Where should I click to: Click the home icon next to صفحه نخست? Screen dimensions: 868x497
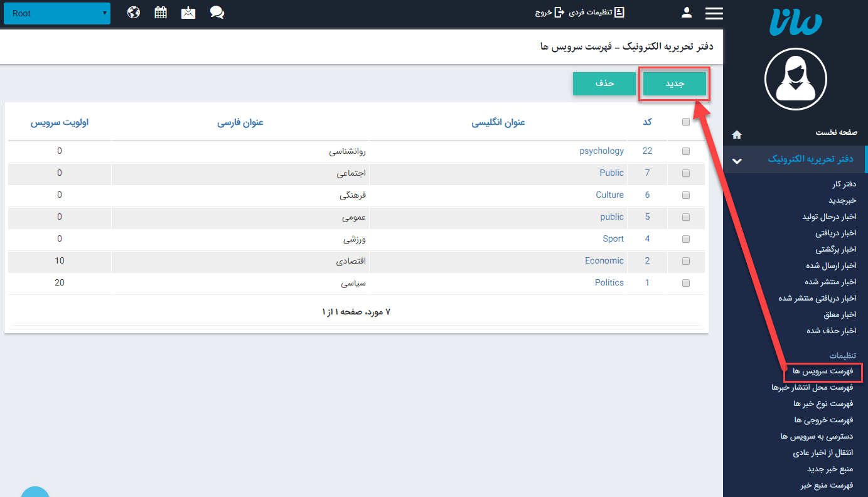[736, 134]
